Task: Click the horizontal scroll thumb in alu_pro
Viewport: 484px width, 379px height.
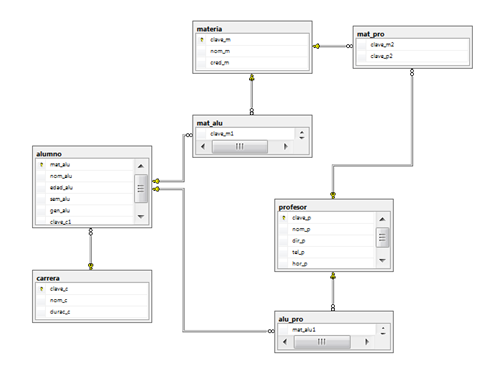Action: pos(322,342)
